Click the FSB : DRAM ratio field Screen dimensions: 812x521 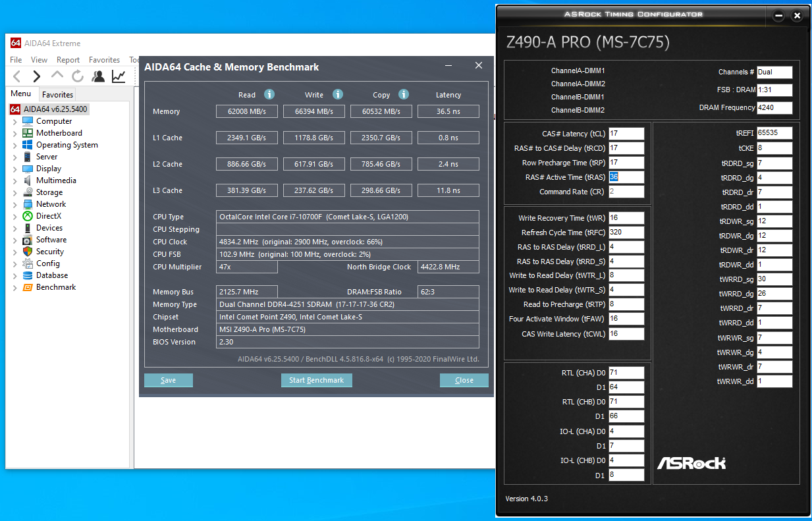coord(774,90)
